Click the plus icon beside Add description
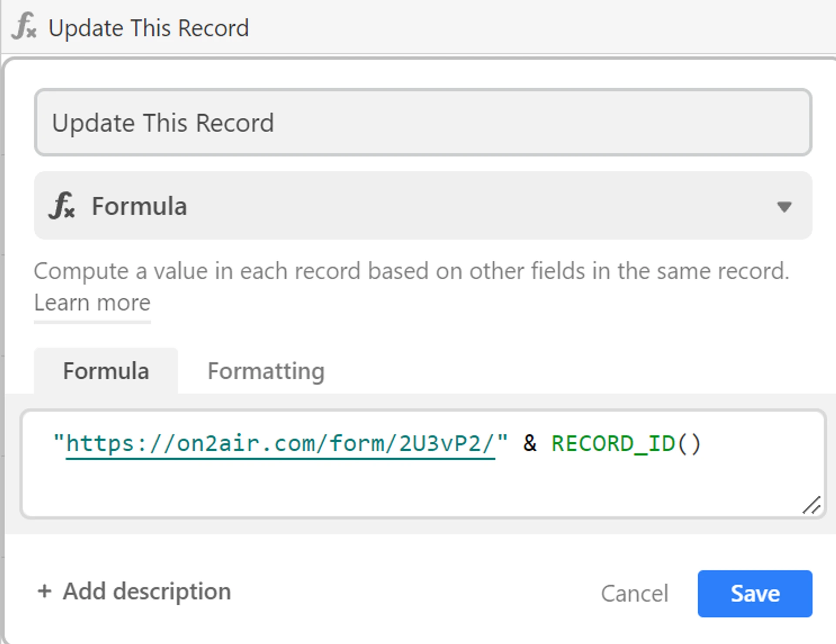Viewport: 836px width, 644px height. point(44,591)
